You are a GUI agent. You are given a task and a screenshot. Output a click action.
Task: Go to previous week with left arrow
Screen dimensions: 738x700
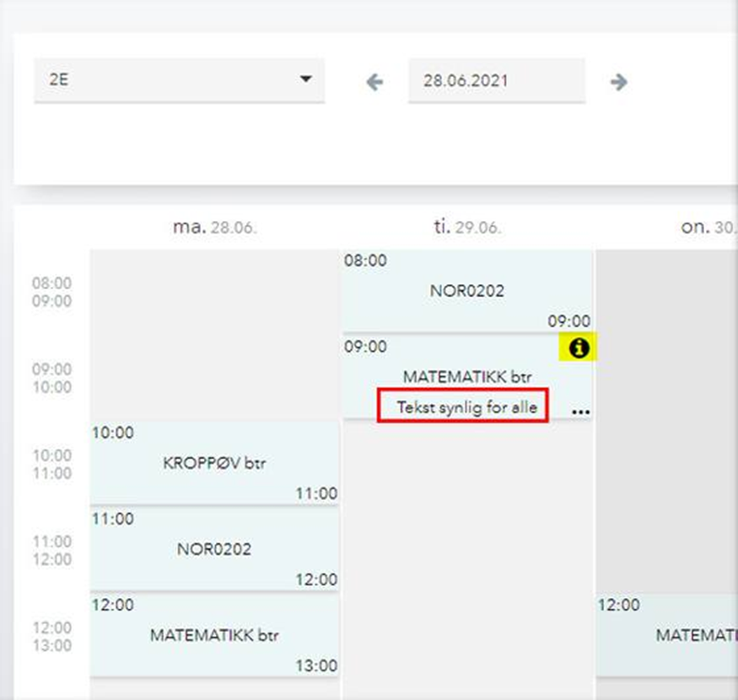tap(374, 82)
